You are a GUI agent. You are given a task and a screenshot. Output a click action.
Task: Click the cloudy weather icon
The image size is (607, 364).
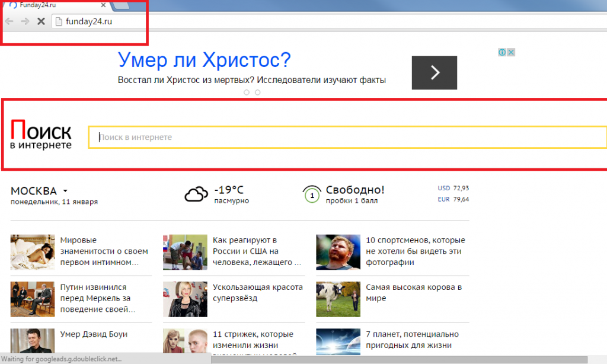pos(196,194)
